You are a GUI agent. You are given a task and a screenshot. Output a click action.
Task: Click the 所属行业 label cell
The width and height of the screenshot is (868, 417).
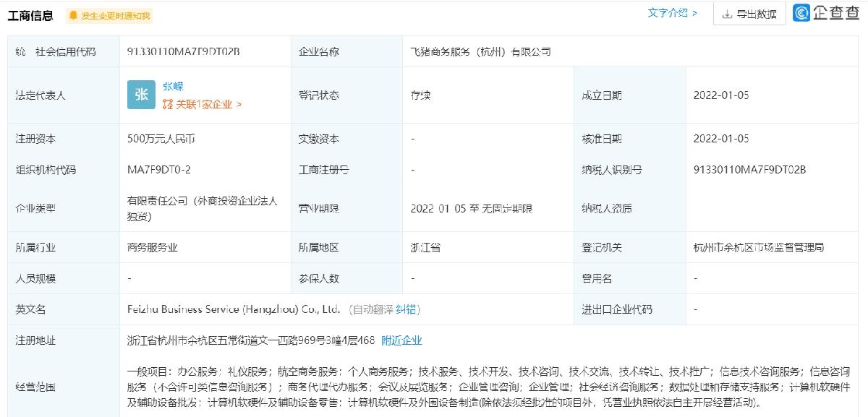(x=64, y=247)
